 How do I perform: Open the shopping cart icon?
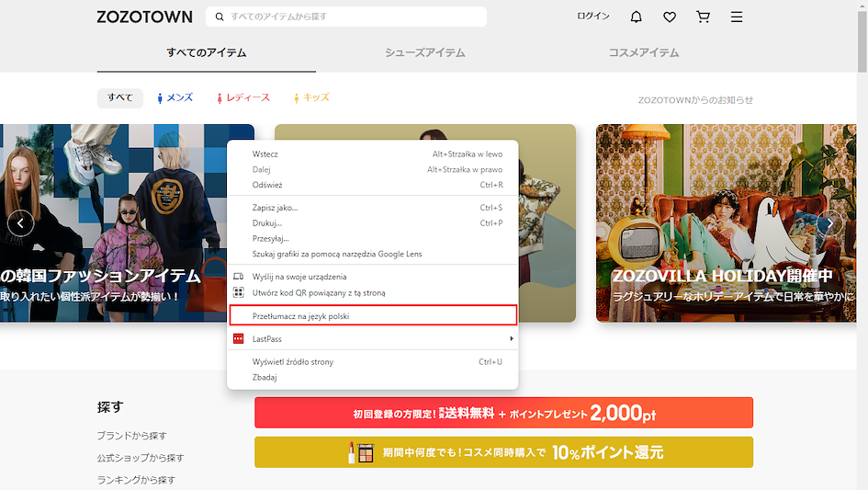tap(703, 17)
